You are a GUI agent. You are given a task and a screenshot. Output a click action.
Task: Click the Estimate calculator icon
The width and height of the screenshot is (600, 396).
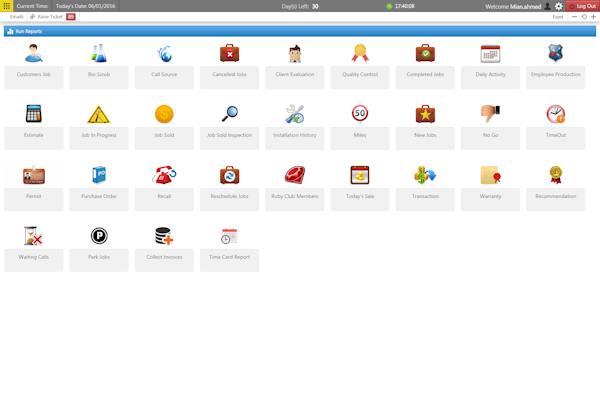coord(34,114)
